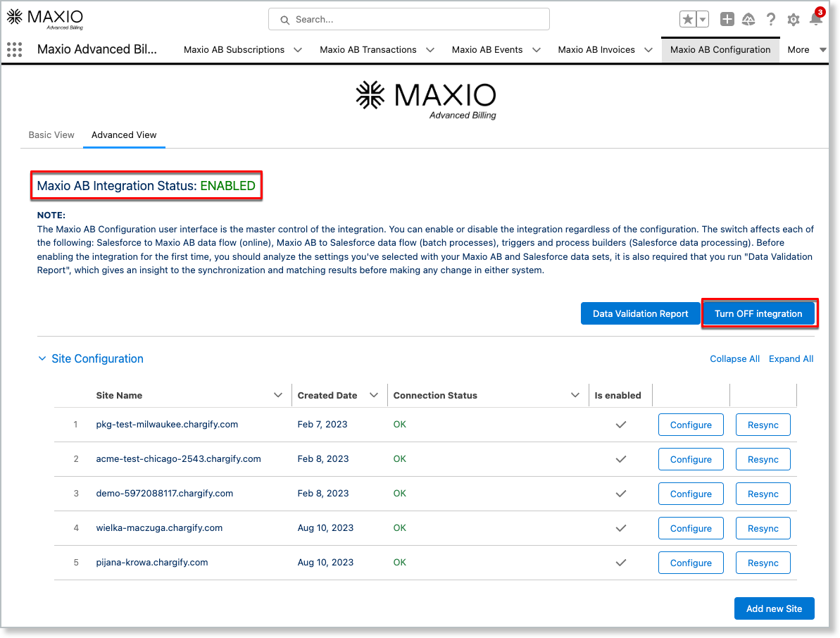Open the App Launcher grid icon
Viewport: 840px width, 638px height.
pos(14,49)
